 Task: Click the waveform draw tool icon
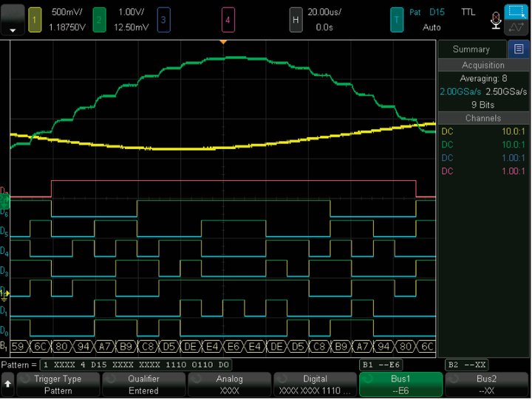[516, 27]
